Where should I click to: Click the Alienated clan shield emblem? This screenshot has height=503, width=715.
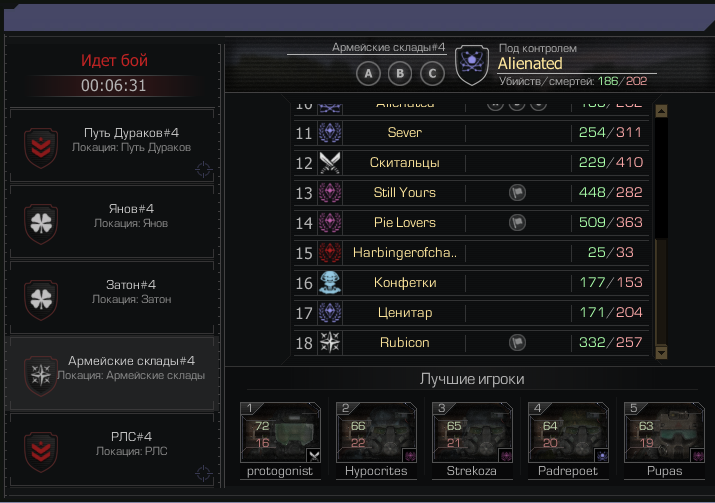tap(472, 65)
